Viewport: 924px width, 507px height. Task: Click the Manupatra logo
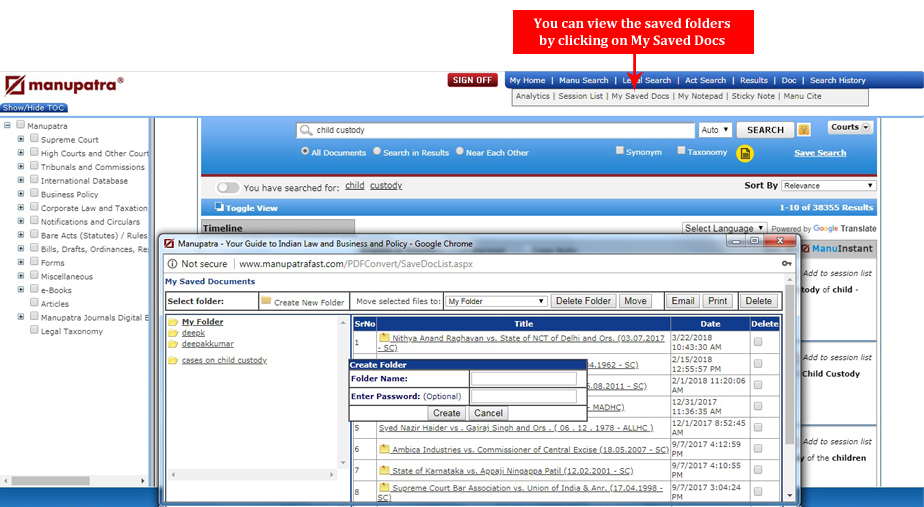[64, 85]
